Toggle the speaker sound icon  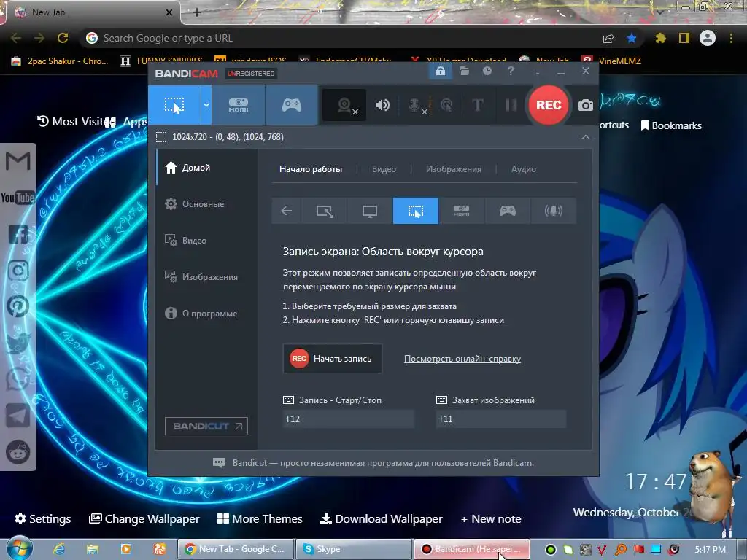(382, 105)
